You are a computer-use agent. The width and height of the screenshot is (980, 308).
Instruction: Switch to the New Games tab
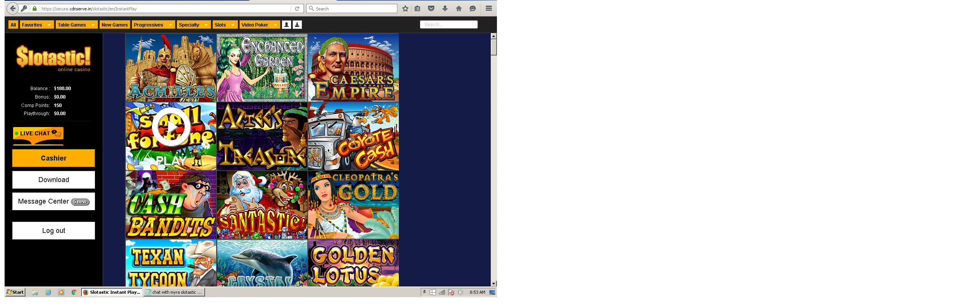pyautogui.click(x=114, y=25)
